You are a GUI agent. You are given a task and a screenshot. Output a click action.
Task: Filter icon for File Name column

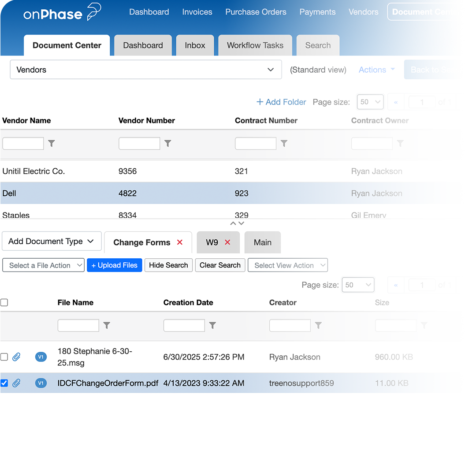point(107,325)
